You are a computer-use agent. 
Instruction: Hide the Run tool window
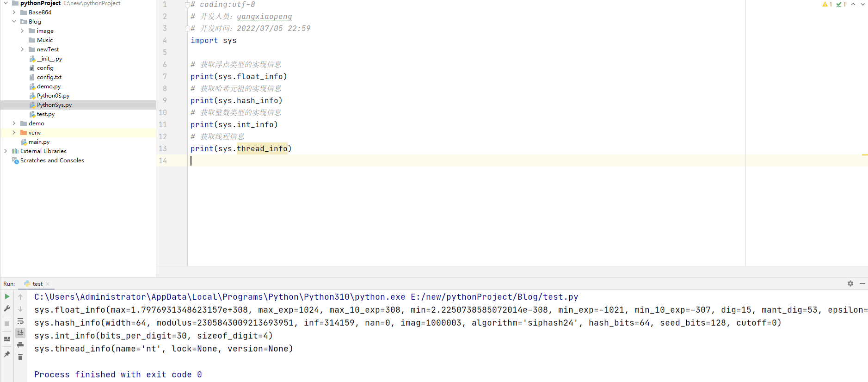[862, 283]
